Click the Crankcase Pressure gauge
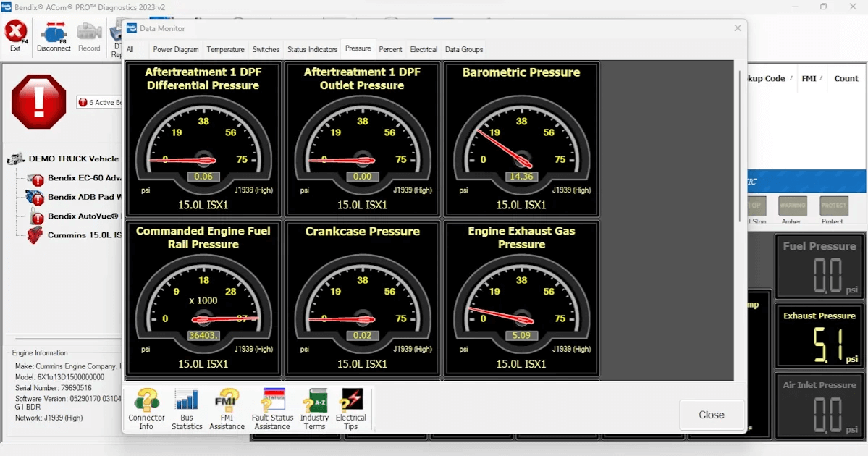Screen dimensions: 868x456 [362, 298]
